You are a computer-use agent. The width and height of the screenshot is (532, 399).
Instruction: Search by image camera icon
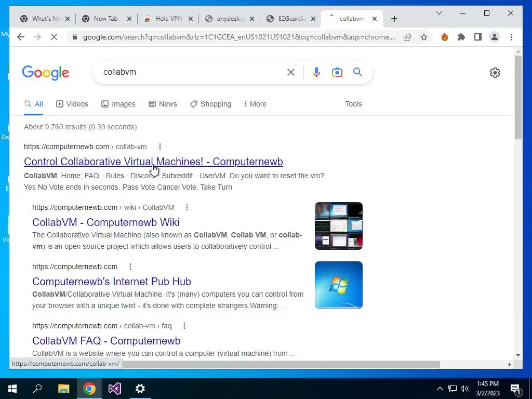tap(337, 72)
